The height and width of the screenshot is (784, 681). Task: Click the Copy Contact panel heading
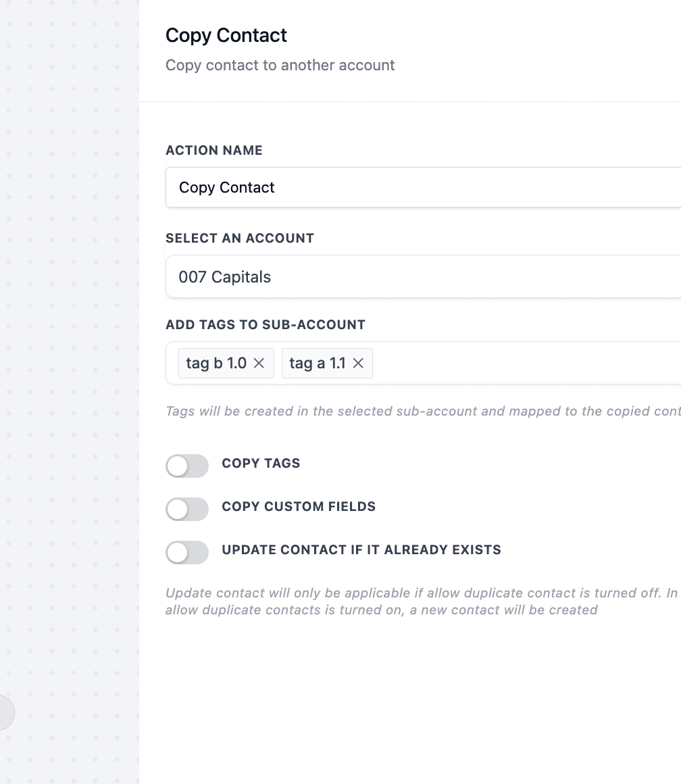point(226,36)
